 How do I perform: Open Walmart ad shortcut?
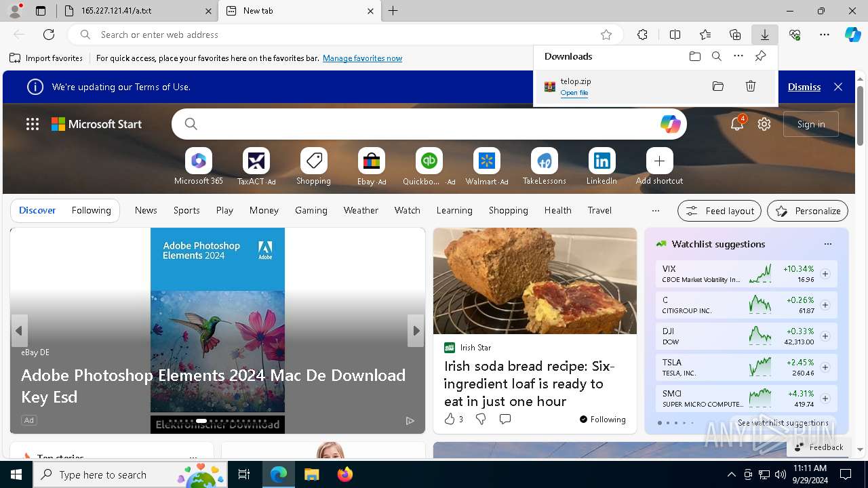point(487,167)
